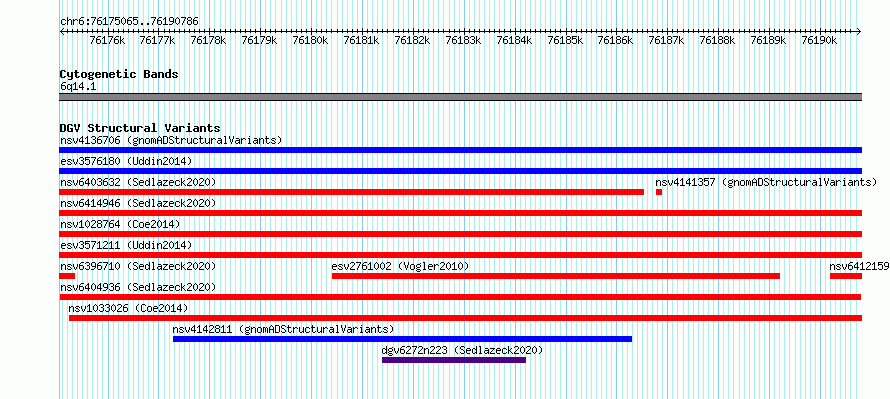Screen dimensions: 890x399
Task: Click the 76181k ruler label
Action: pos(362,40)
